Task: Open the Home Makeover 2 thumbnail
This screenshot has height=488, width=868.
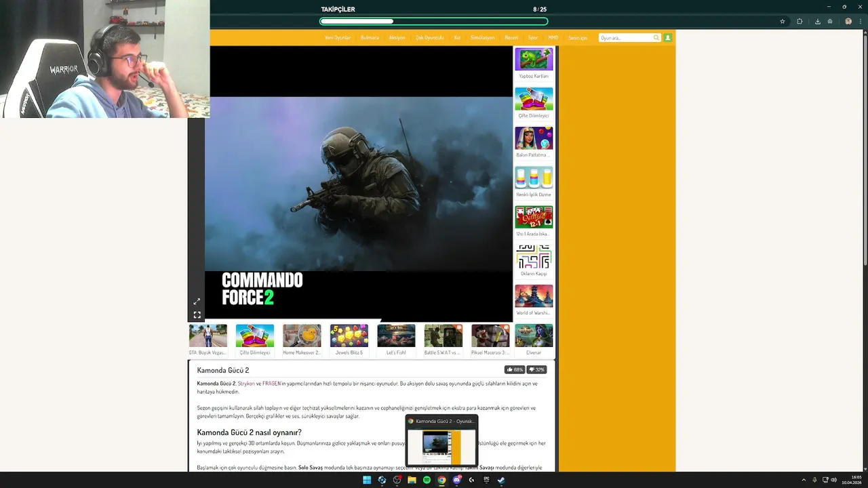Action: click(x=302, y=336)
